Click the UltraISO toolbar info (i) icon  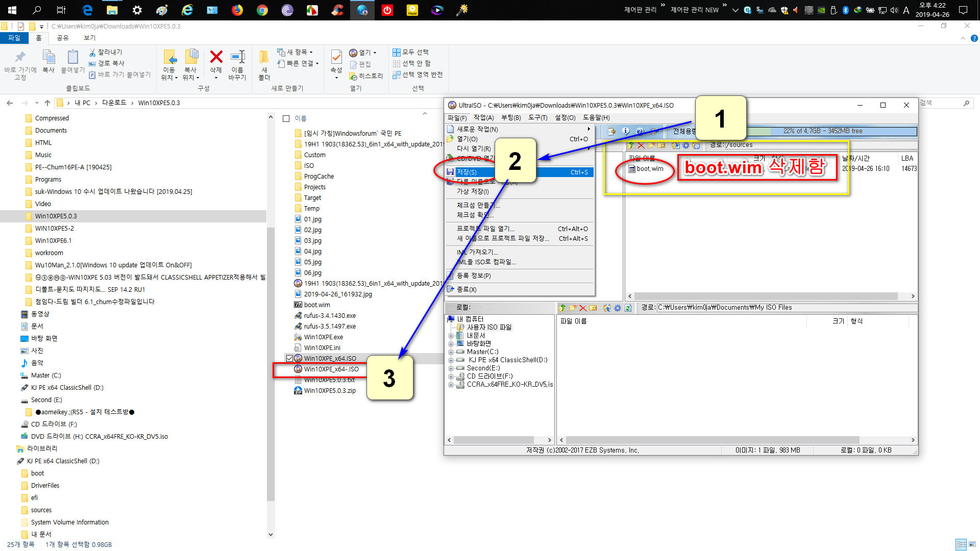(626, 131)
